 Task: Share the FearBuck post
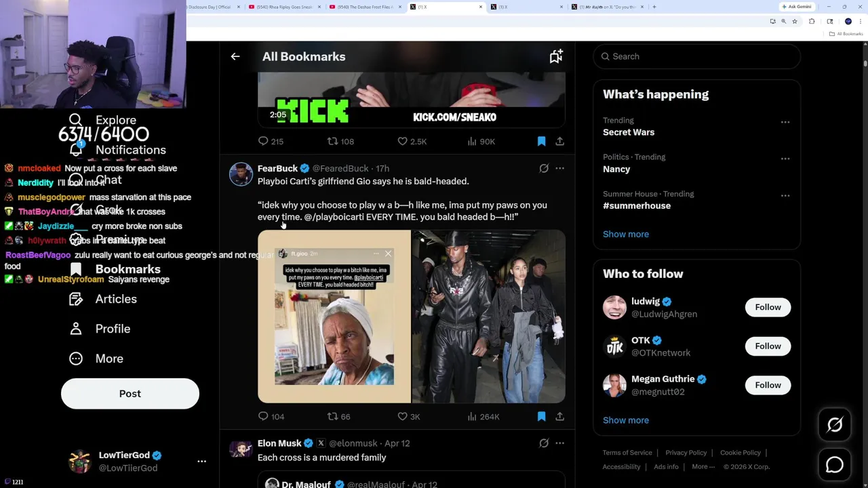(559, 416)
